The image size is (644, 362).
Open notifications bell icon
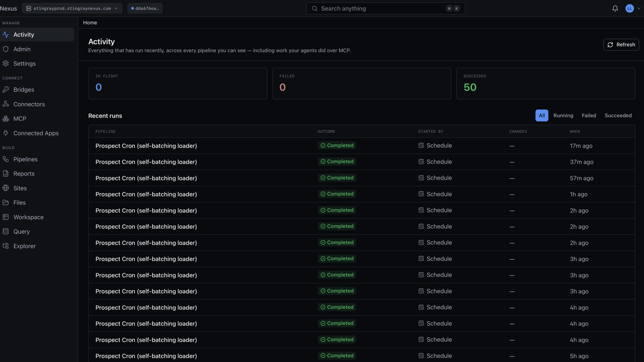pyautogui.click(x=615, y=9)
